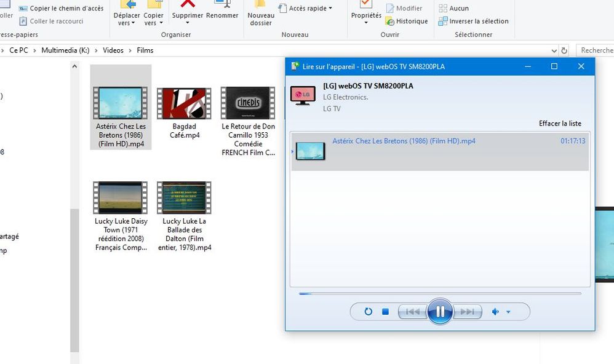This screenshot has width=614, height=364.
Task: Click the stop playback square icon
Action: tap(386, 312)
